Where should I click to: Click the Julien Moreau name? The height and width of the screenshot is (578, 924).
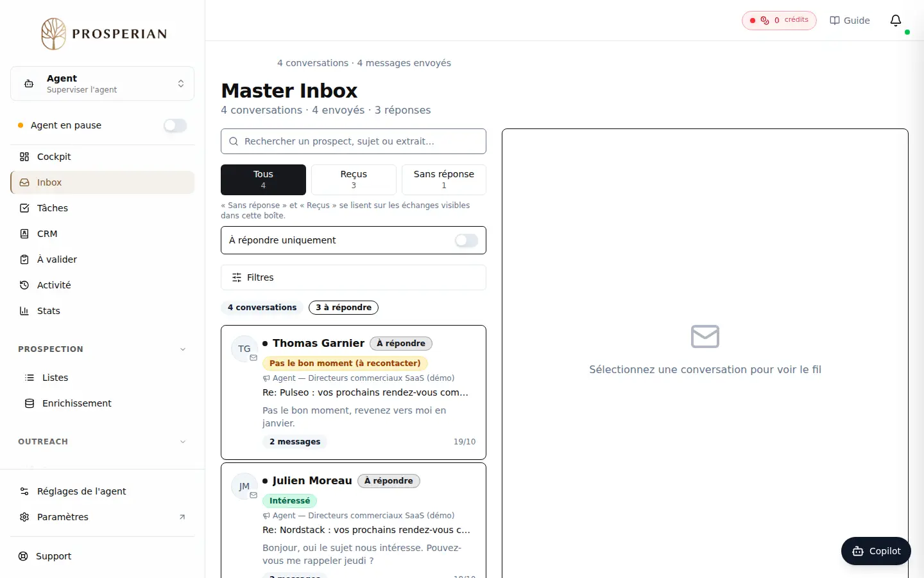[312, 481]
